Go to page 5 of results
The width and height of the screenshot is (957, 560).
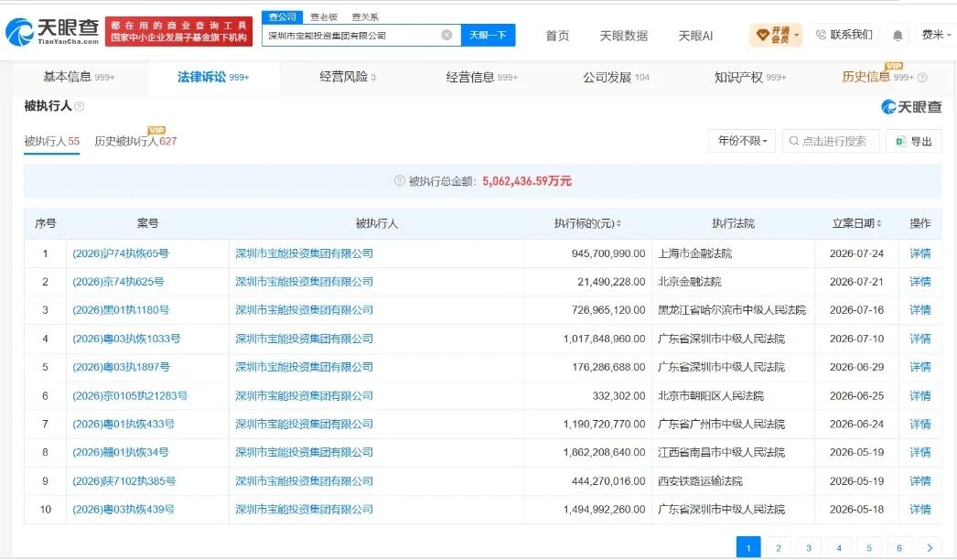coord(869,548)
